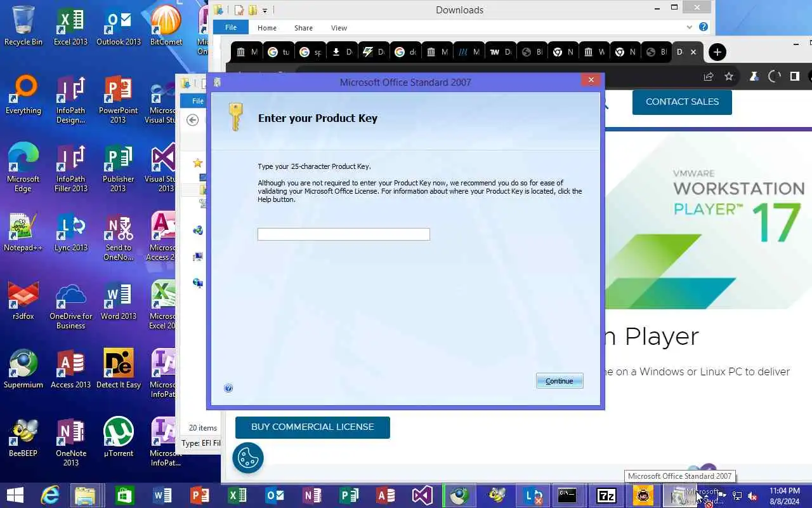Select OneDrive for Business desktop icon
Viewport: 812px width, 508px height.
(x=70, y=304)
